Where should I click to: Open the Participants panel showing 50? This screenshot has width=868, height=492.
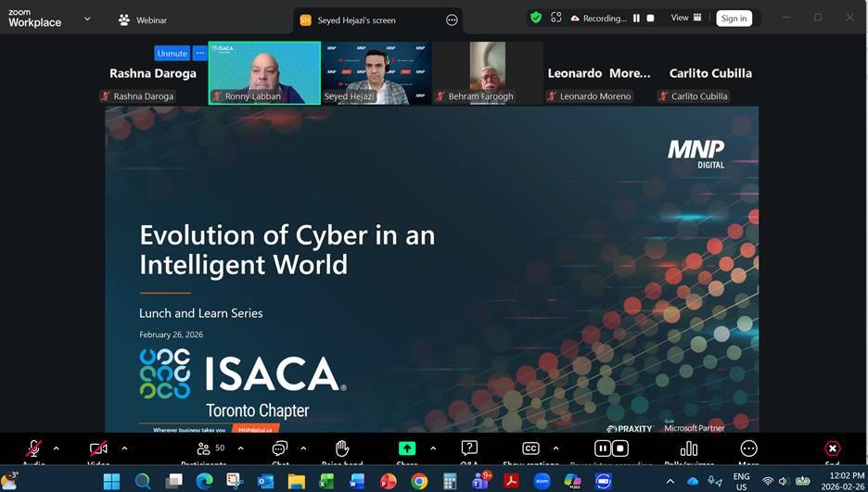coord(211,448)
